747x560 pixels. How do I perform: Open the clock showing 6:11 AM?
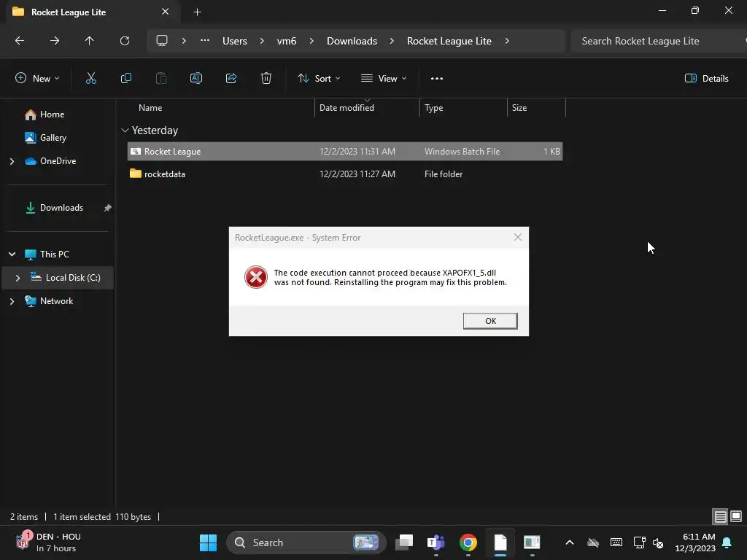[x=695, y=542]
